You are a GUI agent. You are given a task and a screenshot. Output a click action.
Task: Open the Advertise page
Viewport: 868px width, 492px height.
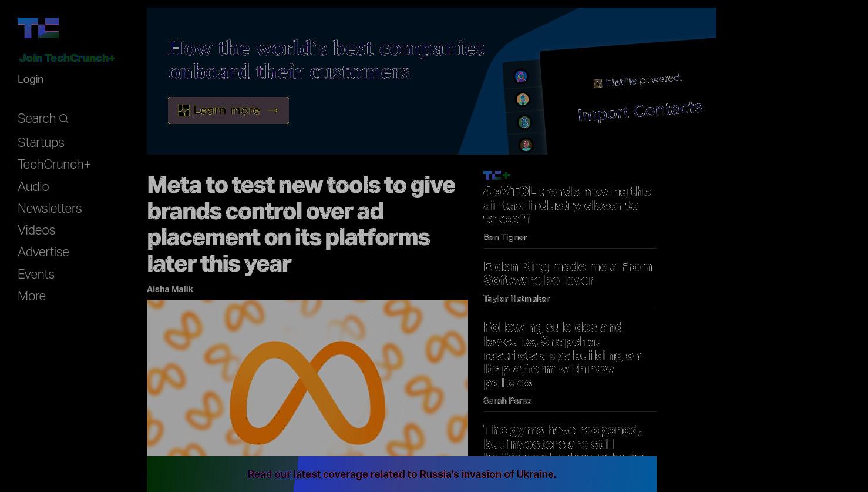tap(43, 252)
